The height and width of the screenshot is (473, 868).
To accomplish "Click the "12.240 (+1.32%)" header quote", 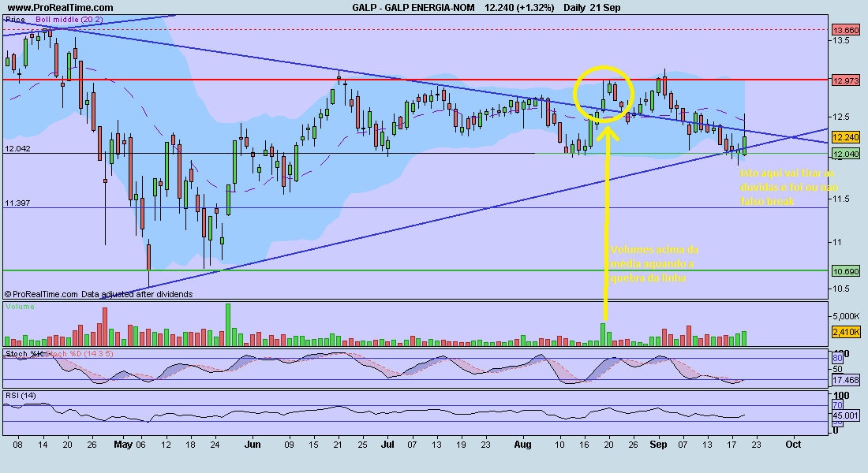I will (x=519, y=8).
